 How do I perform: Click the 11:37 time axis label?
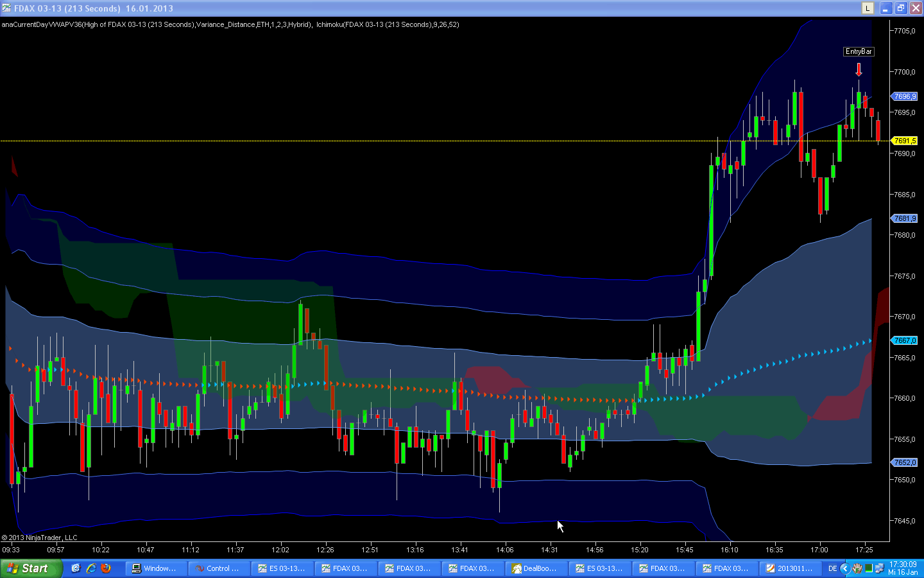click(x=235, y=550)
